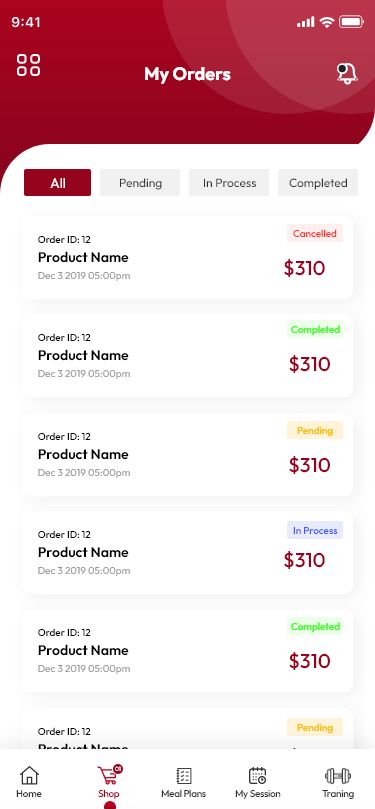Viewport: 375px width, 809px height.
Task: Tap the Wi-Fi status icon
Action: (327, 22)
